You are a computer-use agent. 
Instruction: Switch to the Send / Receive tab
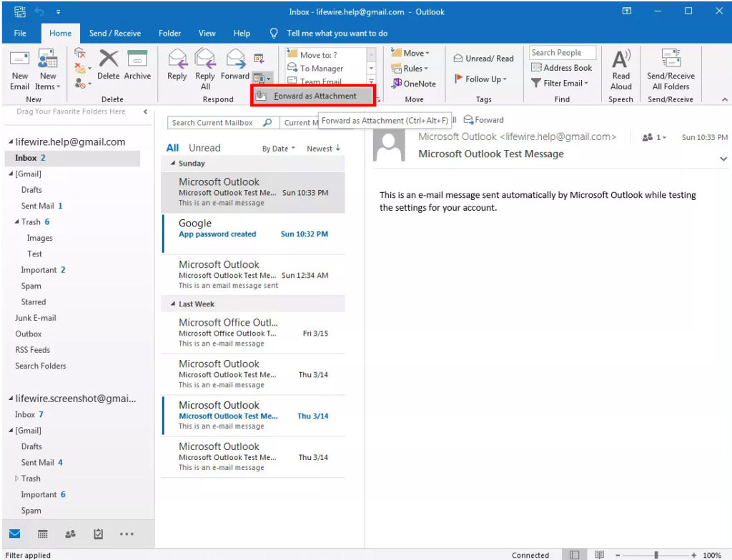(115, 33)
